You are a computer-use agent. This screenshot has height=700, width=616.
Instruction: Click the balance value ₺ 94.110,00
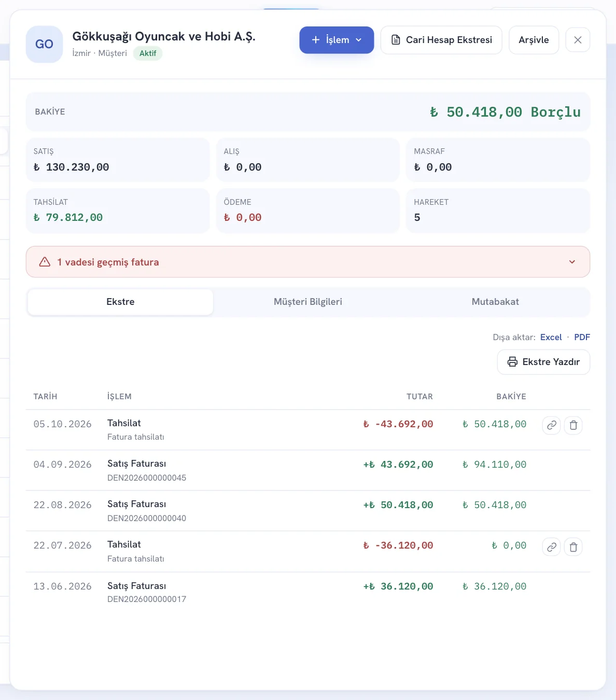(494, 465)
